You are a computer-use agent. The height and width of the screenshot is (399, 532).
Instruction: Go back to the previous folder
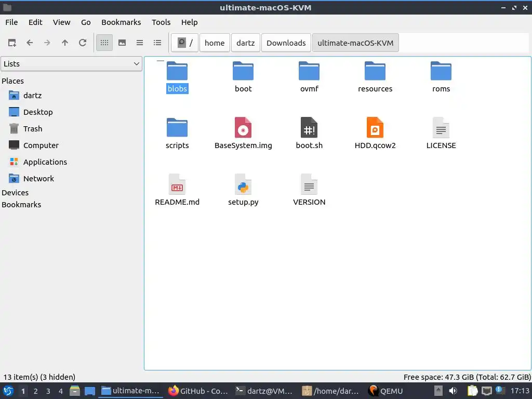click(30, 43)
